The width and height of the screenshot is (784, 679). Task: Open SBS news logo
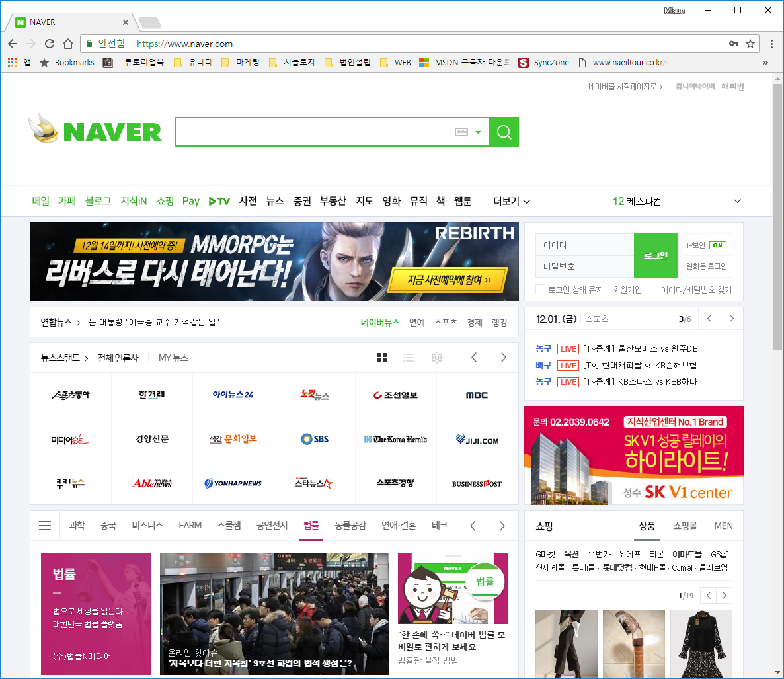[x=315, y=439]
